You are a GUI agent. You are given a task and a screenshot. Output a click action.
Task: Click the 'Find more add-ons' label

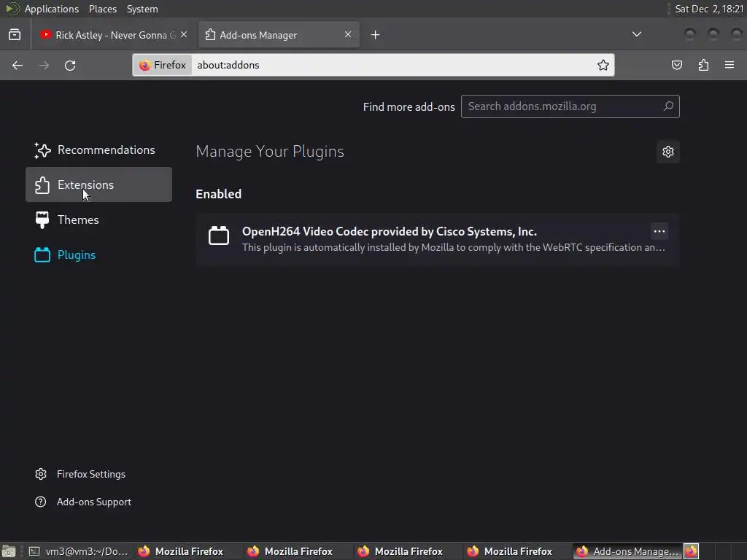tap(409, 106)
